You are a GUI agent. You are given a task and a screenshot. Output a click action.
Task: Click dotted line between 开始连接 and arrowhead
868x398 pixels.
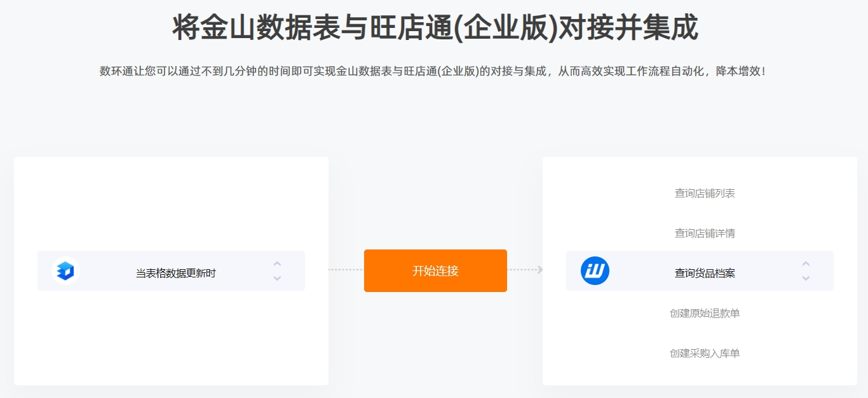pyautogui.click(x=522, y=270)
